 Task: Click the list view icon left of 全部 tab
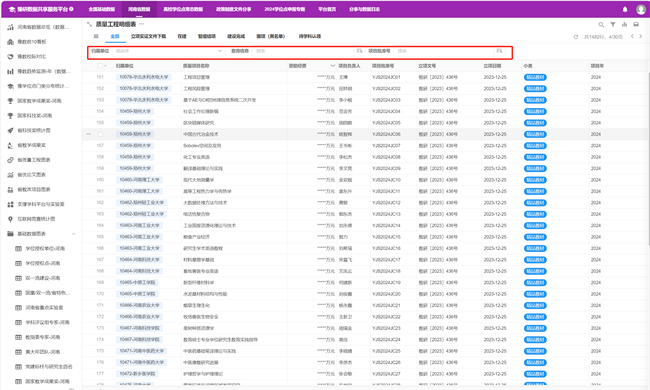click(96, 36)
